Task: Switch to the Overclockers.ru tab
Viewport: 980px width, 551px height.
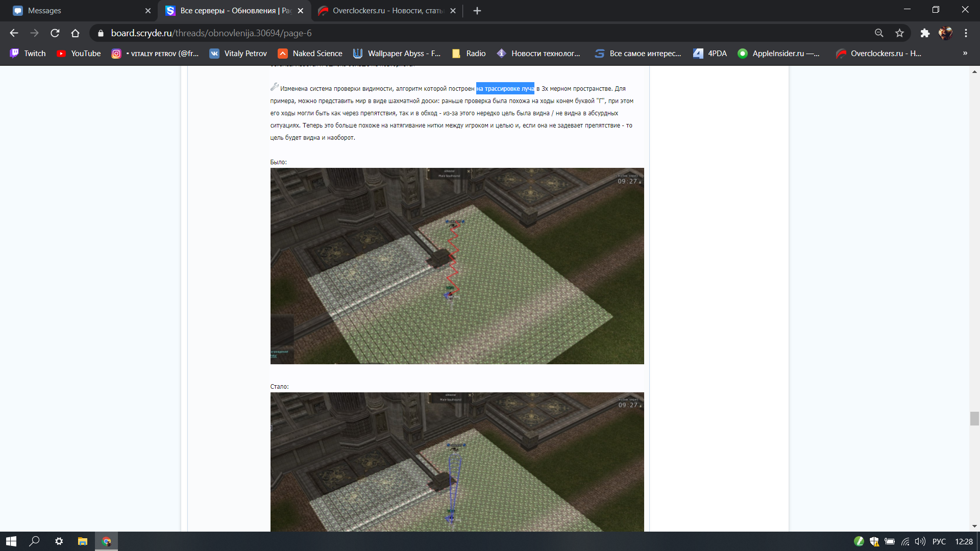Action: tap(384, 10)
